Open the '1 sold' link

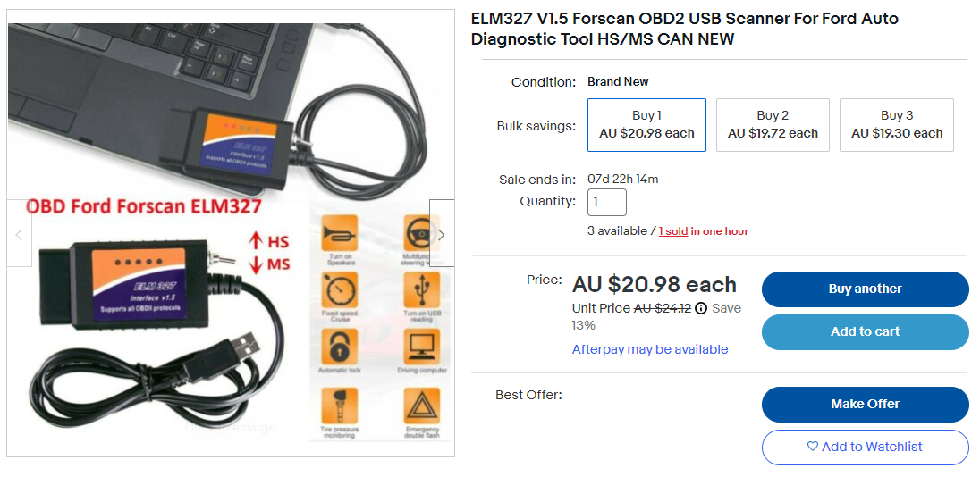673,231
